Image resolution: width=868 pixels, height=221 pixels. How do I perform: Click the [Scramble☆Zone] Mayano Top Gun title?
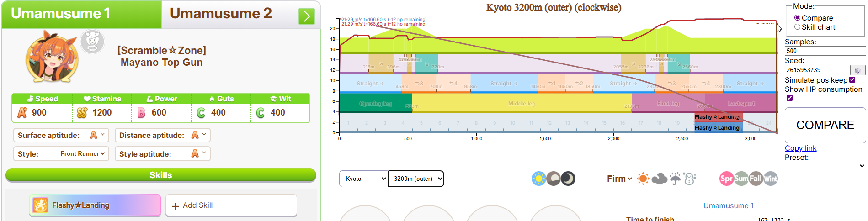(162, 56)
